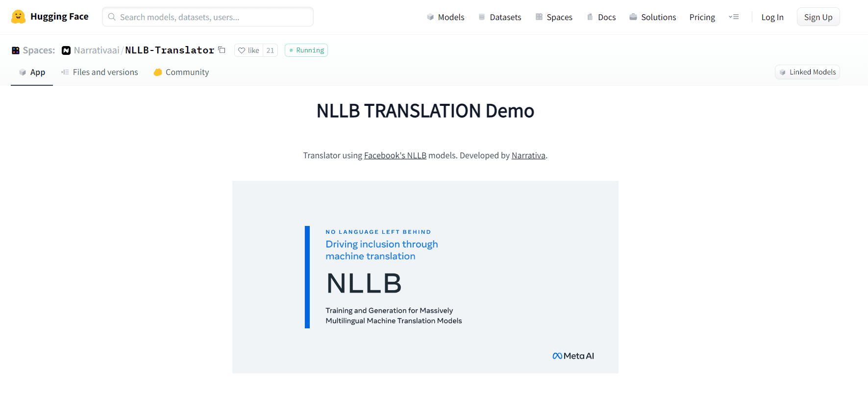Click the magnifier icon in search box
The image size is (868, 396).
112,17
